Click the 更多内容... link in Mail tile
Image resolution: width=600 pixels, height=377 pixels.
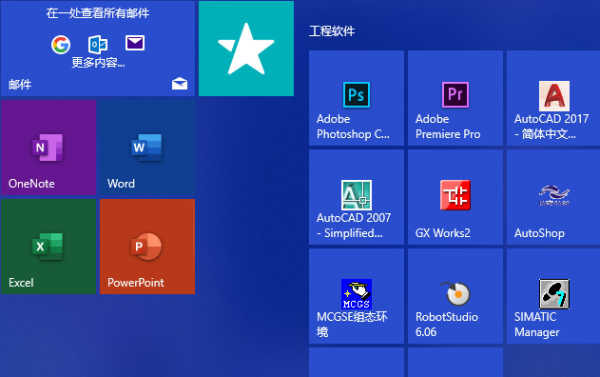98,62
